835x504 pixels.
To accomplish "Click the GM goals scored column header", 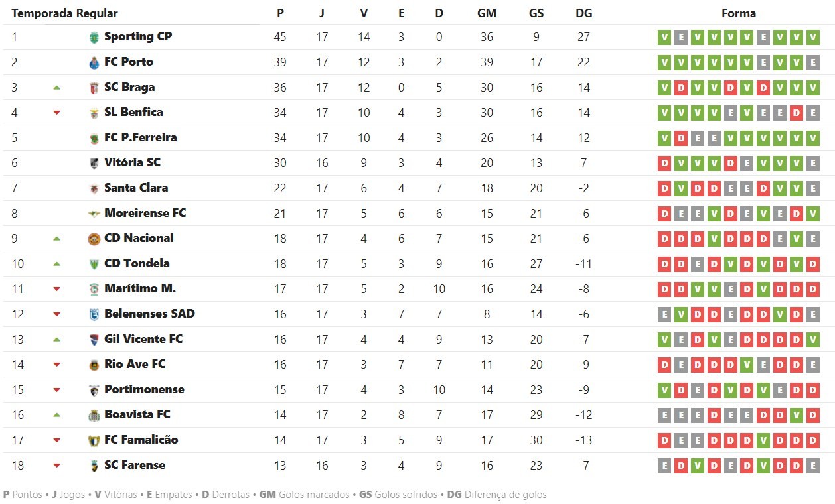I will click(x=487, y=13).
